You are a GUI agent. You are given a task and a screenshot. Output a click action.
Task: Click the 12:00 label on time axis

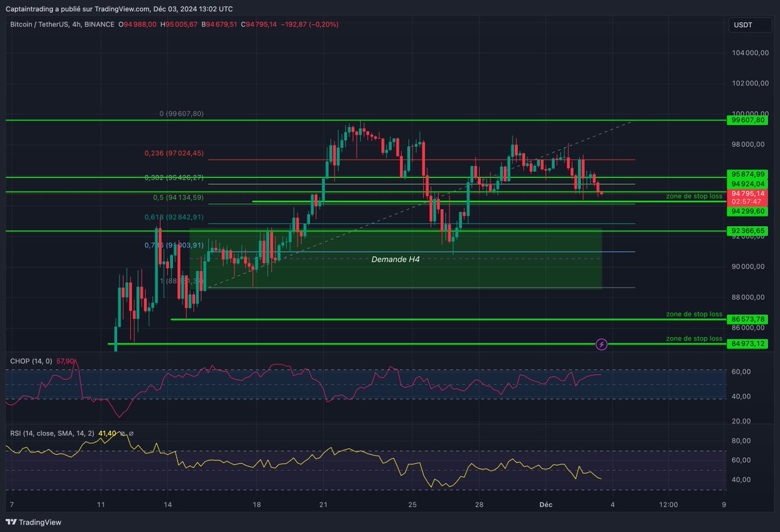coord(668,504)
